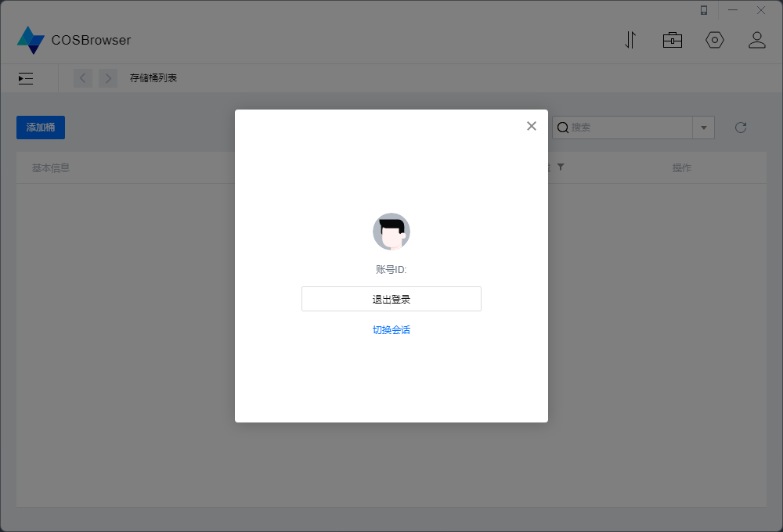
Task: Click the 添加桶 button
Action: (40, 127)
